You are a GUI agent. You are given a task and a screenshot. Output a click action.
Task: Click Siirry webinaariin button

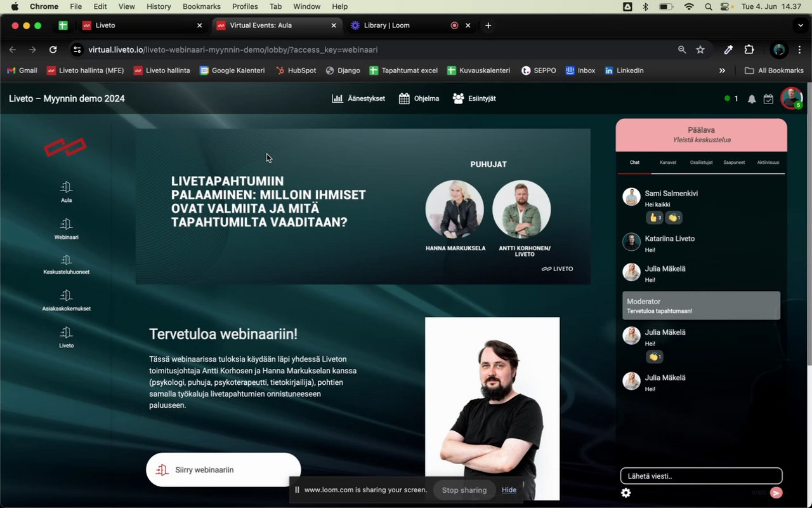pyautogui.click(x=223, y=470)
